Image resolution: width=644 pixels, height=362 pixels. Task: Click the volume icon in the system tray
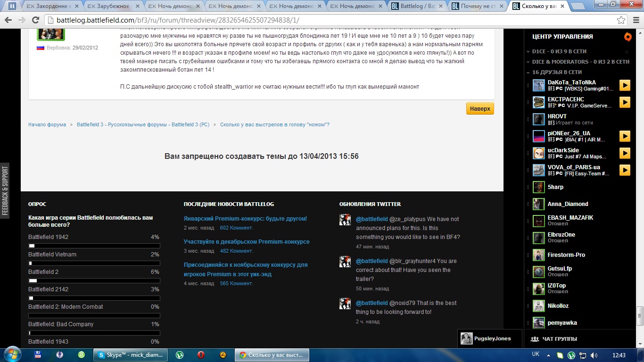click(x=594, y=355)
